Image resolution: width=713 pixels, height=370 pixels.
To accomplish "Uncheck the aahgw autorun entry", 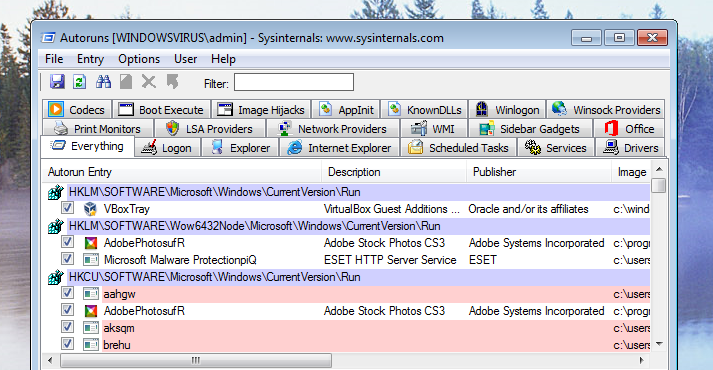I will pos(67,293).
